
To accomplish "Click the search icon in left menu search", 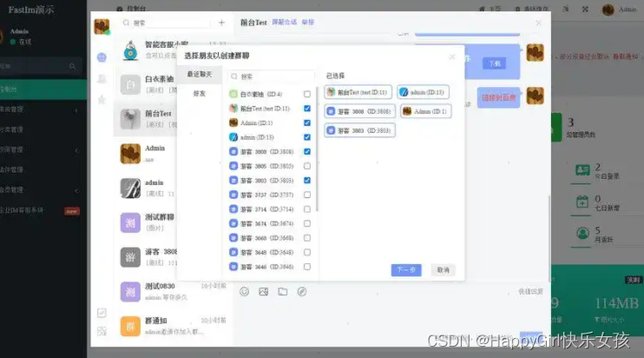I will click(72, 66).
